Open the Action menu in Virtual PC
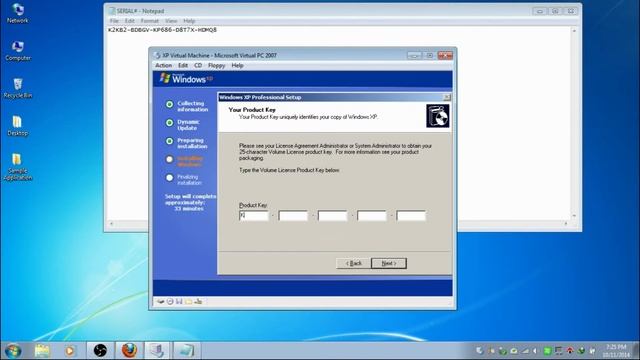The image size is (640, 360). (x=163, y=65)
